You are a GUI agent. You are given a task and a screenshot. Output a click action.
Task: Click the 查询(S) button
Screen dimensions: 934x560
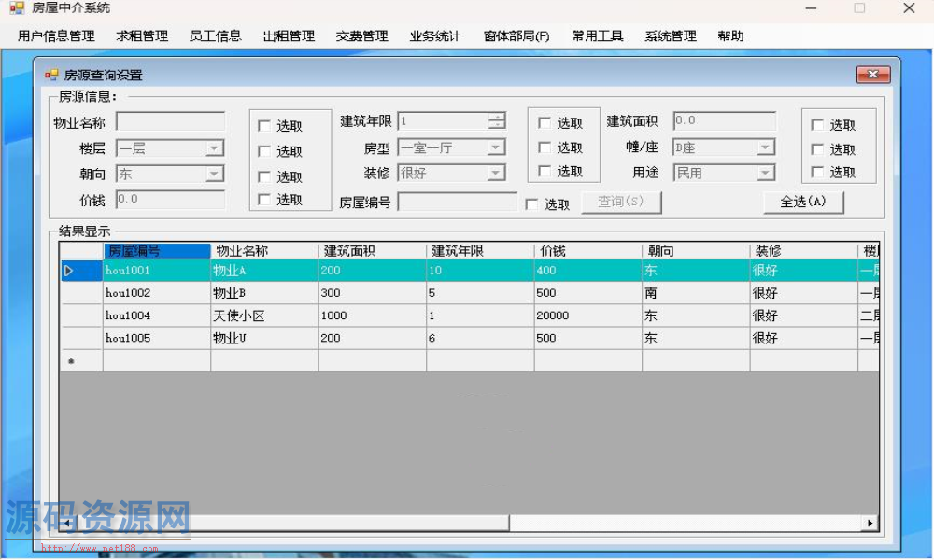click(621, 202)
